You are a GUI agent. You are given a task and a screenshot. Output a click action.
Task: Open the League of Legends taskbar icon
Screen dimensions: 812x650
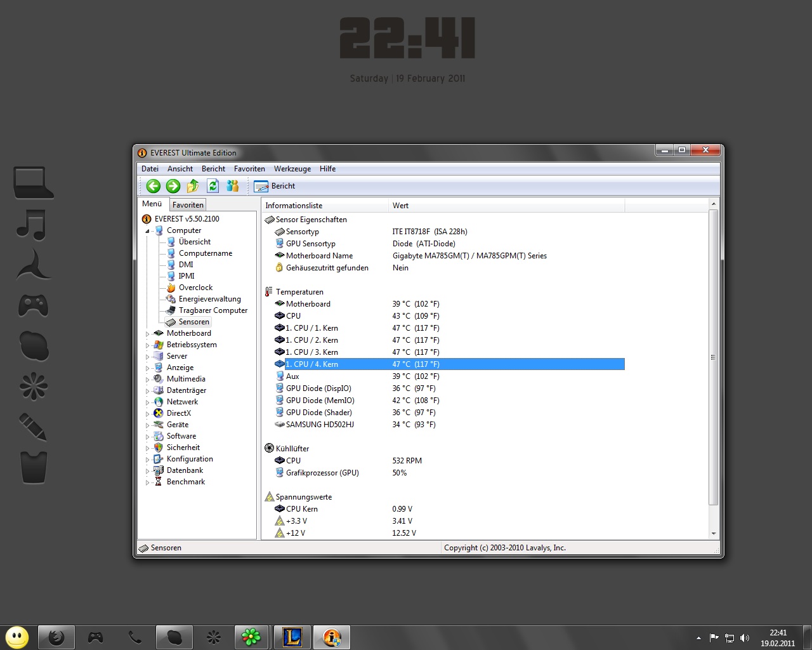point(292,637)
